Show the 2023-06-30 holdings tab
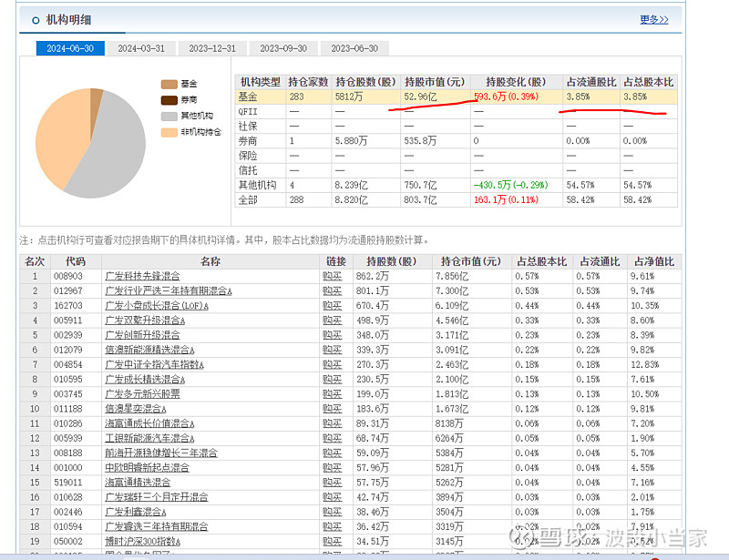Image resolution: width=729 pixels, height=560 pixels. tap(354, 48)
